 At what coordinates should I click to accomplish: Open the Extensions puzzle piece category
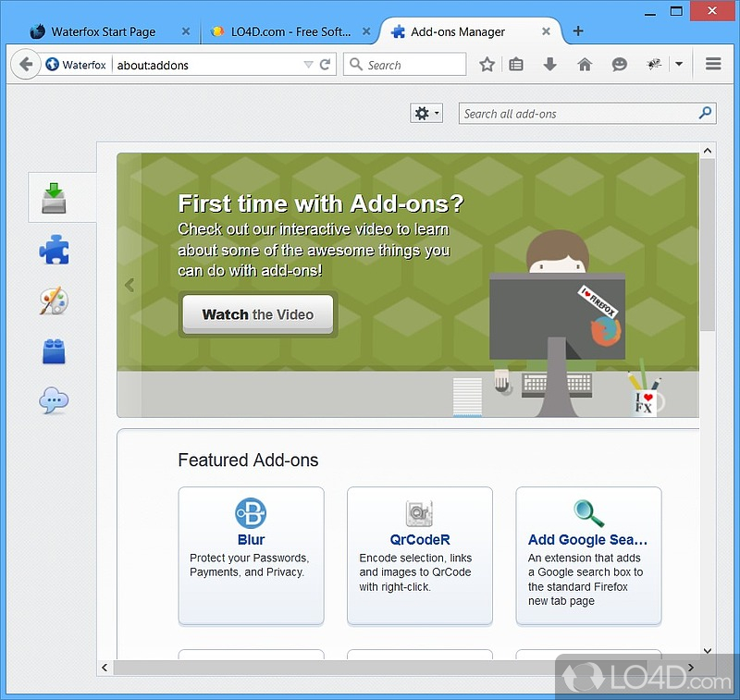[54, 249]
